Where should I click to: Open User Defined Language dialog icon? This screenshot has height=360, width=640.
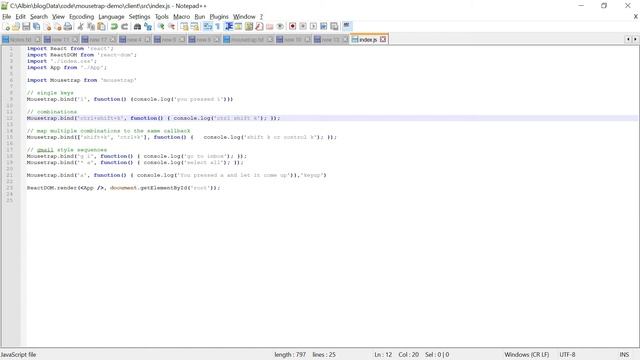point(238,27)
